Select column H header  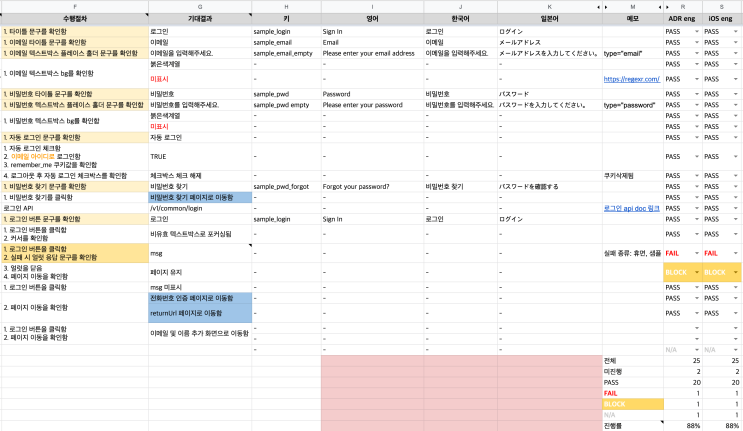(286, 7)
